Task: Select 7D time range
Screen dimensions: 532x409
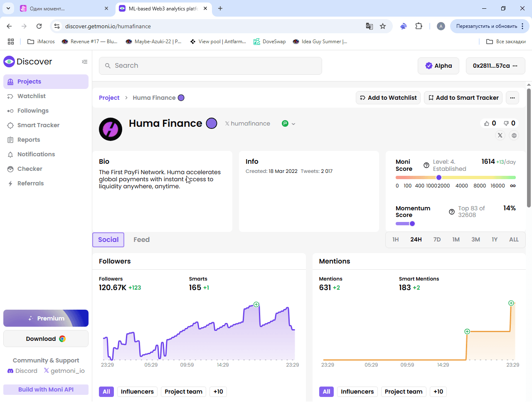Action: pos(437,240)
